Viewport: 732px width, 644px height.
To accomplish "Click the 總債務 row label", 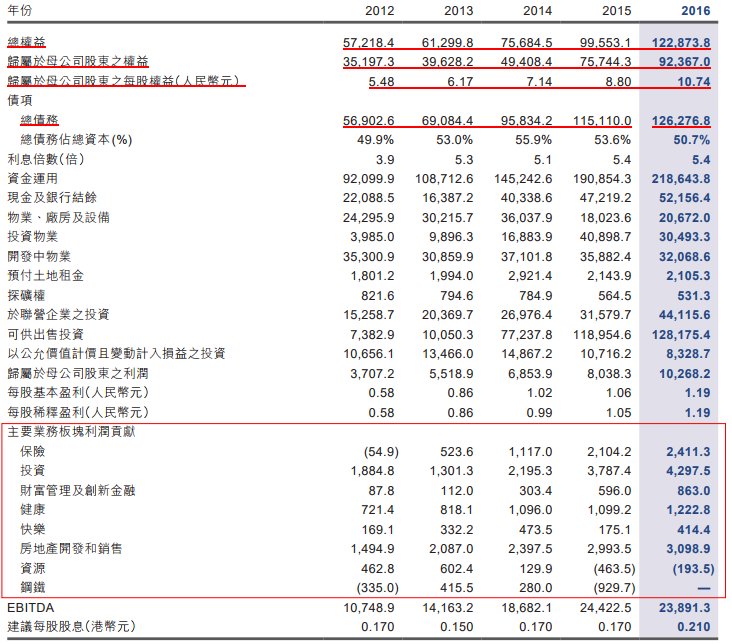I will 38,121.
